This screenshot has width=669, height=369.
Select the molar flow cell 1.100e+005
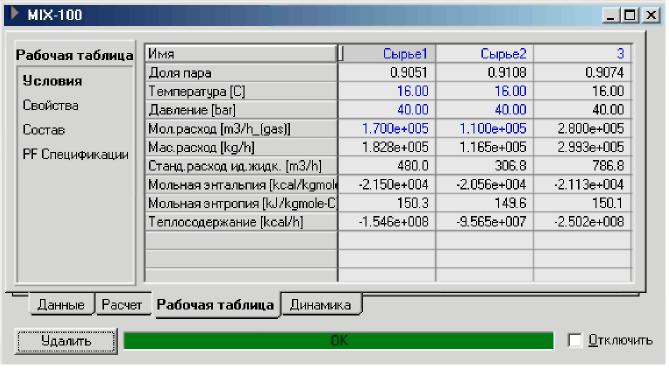(485, 128)
